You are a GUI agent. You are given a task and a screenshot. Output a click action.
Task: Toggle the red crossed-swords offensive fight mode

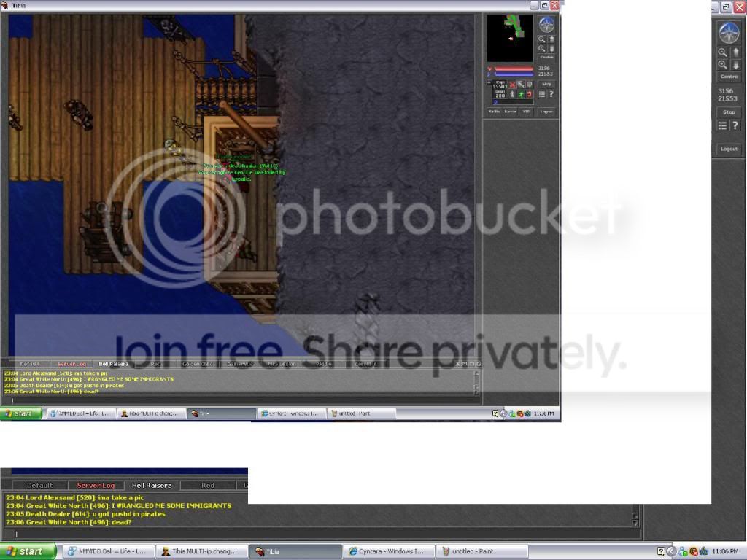pos(512,85)
